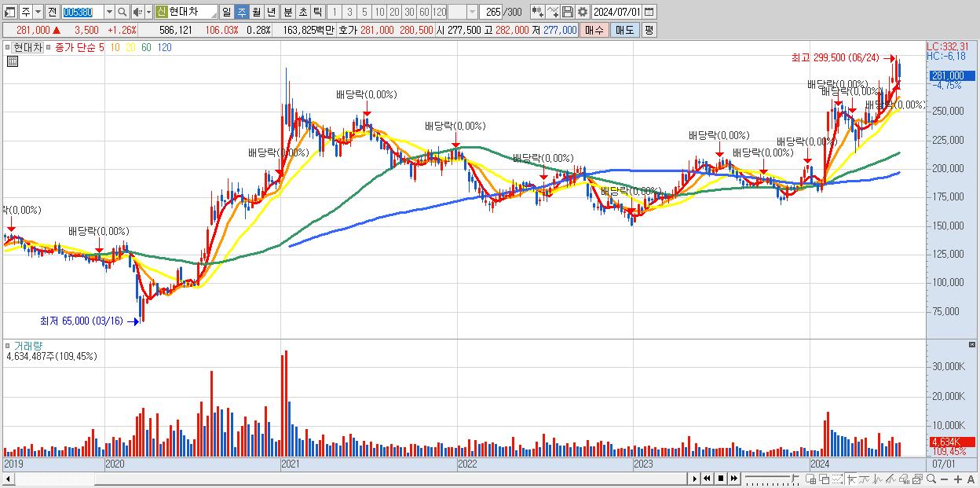Switch chart to monthly 월 period
Viewport: 980px width, 488px height.
pyautogui.click(x=256, y=12)
